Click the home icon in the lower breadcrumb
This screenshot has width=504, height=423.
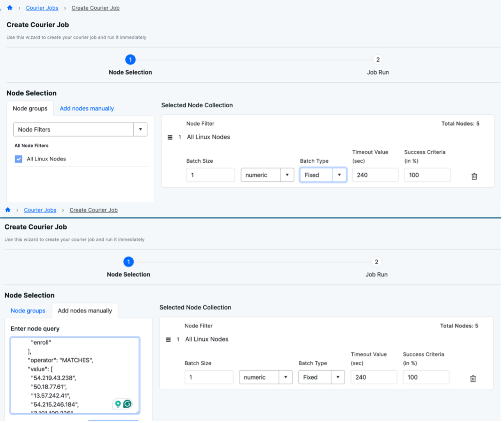pyautogui.click(x=8, y=210)
